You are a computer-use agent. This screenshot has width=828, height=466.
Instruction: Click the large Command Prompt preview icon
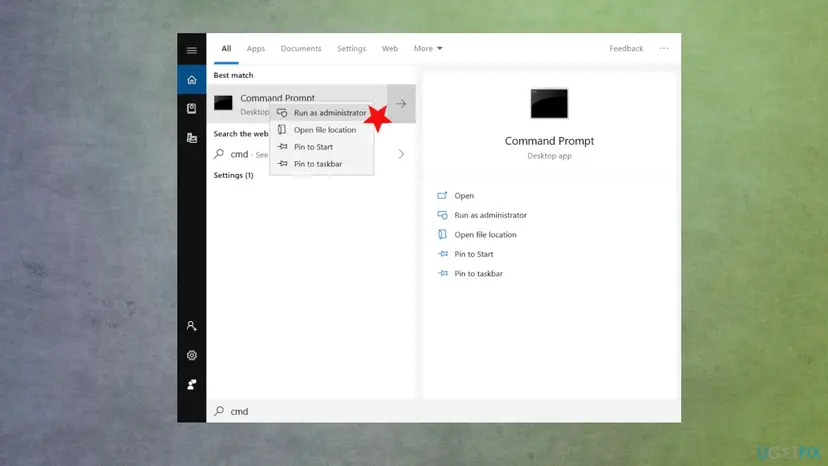pos(549,103)
